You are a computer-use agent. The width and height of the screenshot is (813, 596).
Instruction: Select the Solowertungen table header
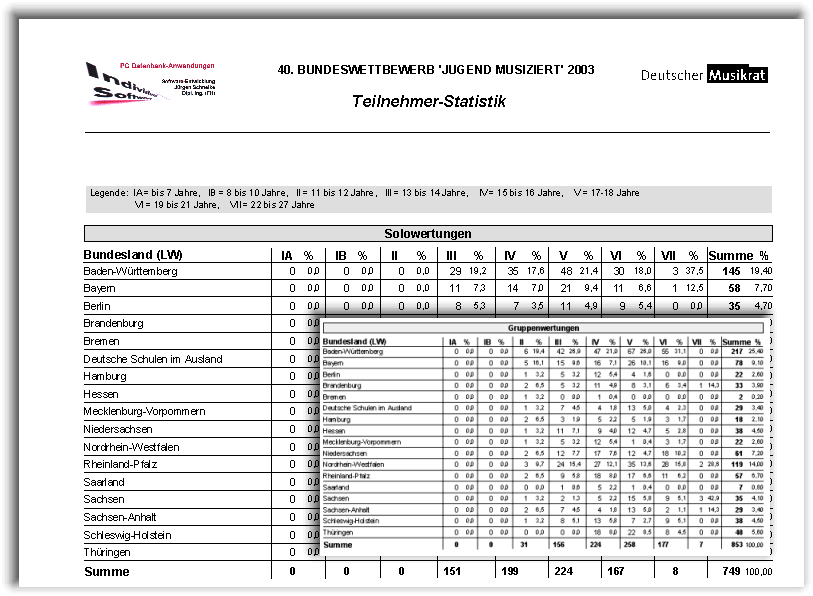coord(427,234)
